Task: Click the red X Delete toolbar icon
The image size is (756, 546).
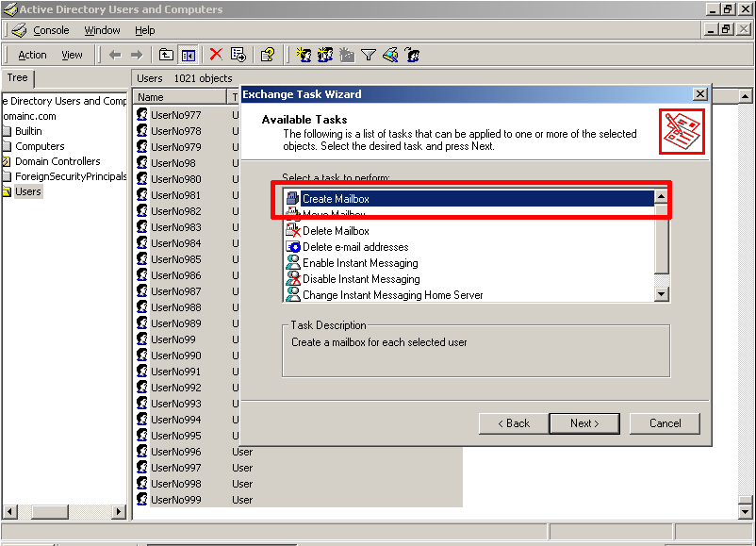Action: (216, 55)
